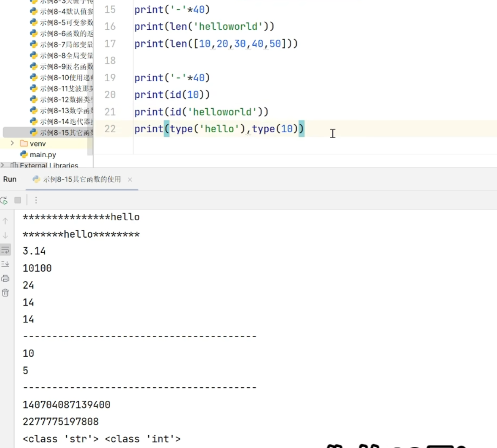Open file 示例8-7局部变量 in project tree
The width and height of the screenshot is (497, 448).
pos(62,44)
